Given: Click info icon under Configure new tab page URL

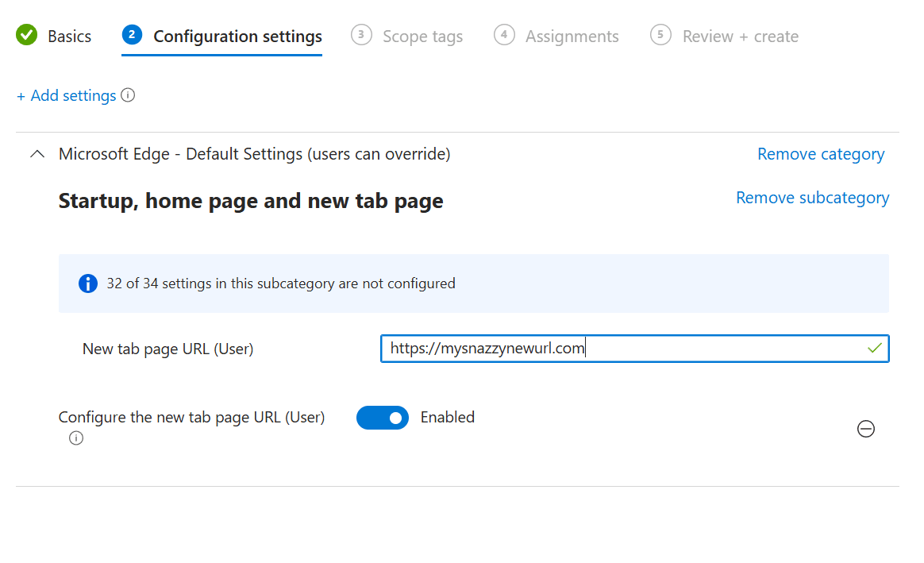Looking at the screenshot, I should [76, 438].
